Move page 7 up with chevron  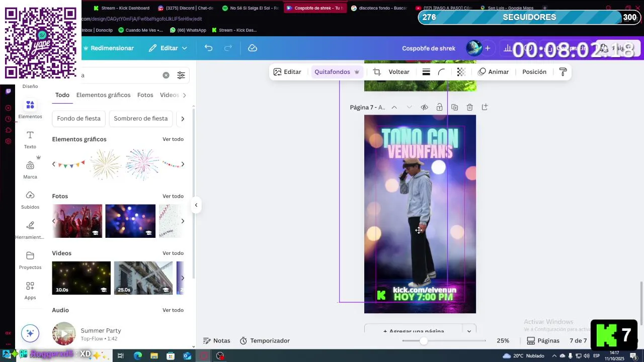point(394,107)
